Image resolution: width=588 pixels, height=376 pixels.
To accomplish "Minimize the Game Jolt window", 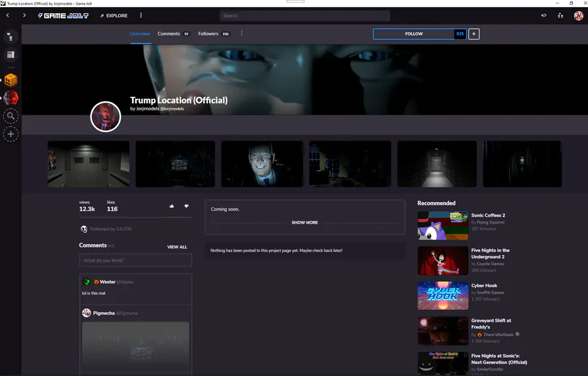I will click(x=557, y=3).
